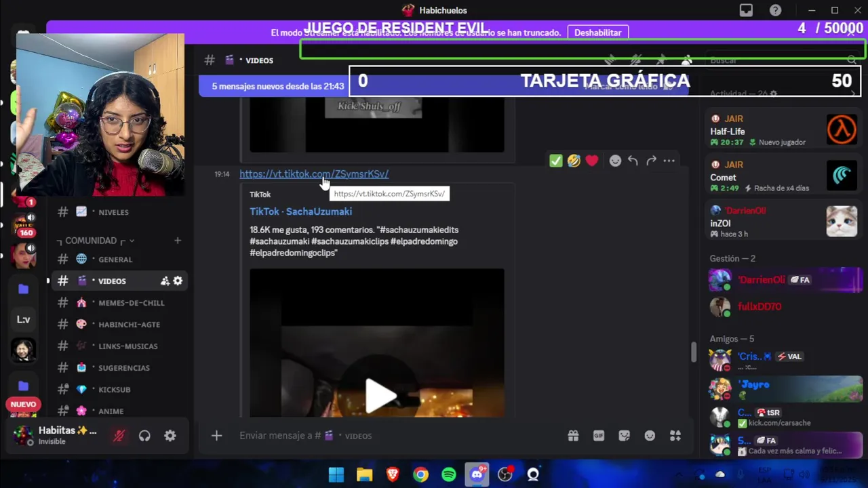Viewport: 868px width, 488px height.
Task: Open Brave browser from taskbar
Action: tap(393, 474)
